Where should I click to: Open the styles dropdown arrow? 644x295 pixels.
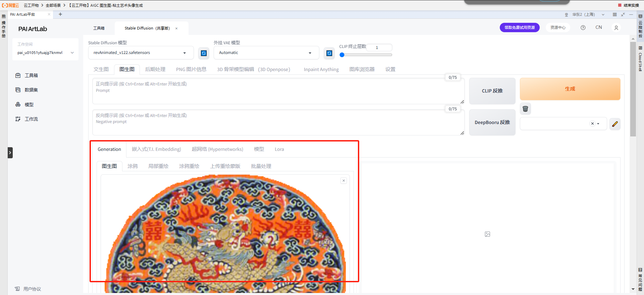coord(598,124)
